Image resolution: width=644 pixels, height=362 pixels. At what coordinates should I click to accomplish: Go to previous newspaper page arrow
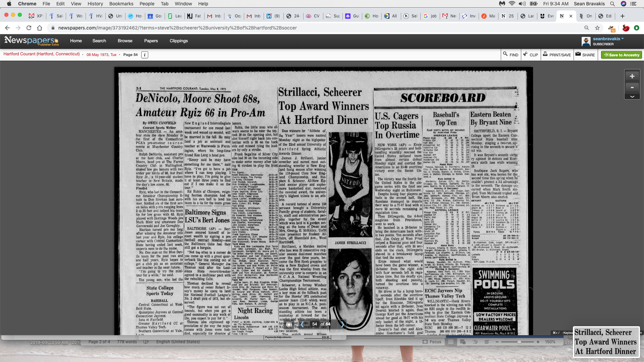coord(302,324)
